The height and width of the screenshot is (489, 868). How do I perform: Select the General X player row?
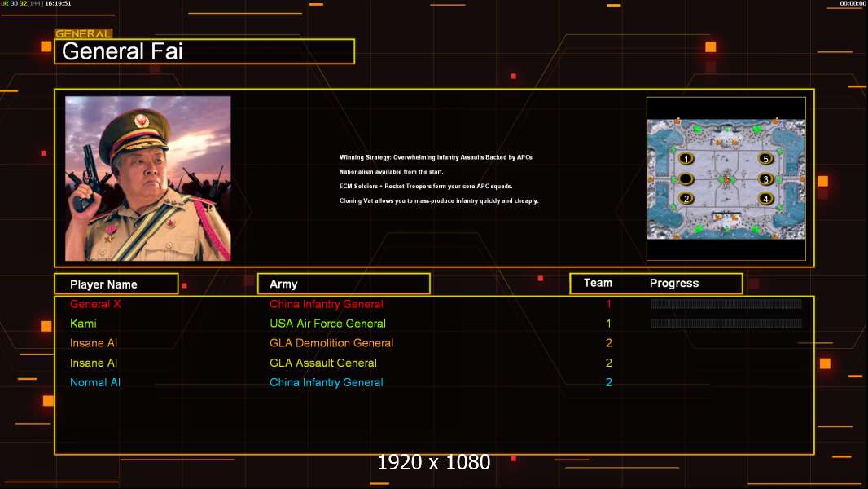[x=434, y=304]
